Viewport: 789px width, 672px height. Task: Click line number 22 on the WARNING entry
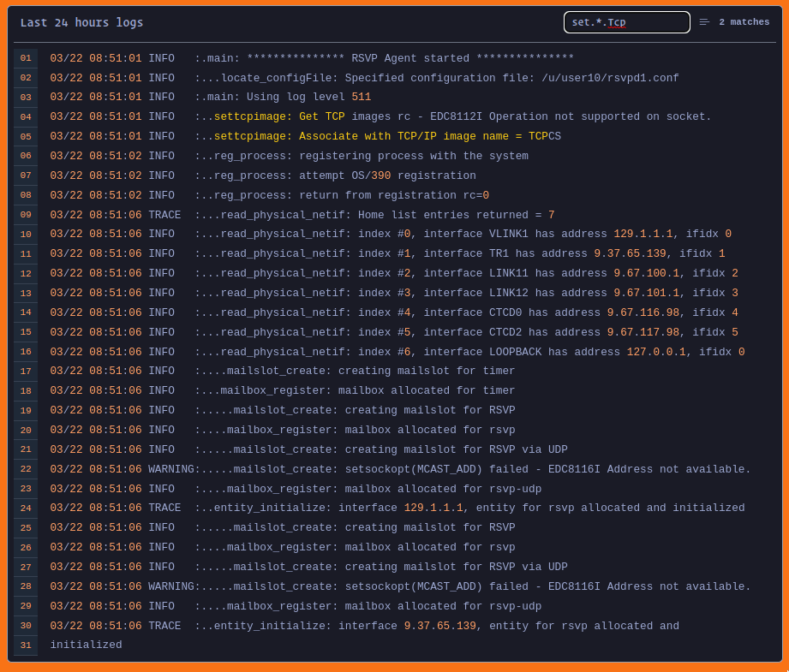point(26,469)
